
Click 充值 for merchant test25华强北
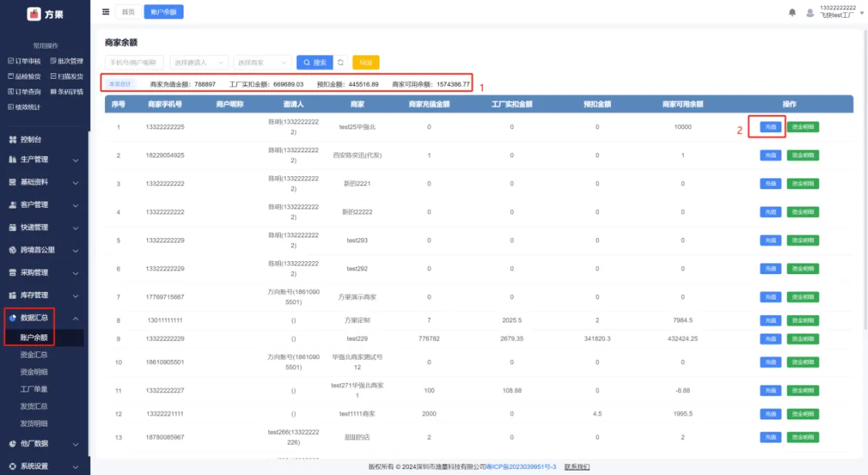[770, 127]
